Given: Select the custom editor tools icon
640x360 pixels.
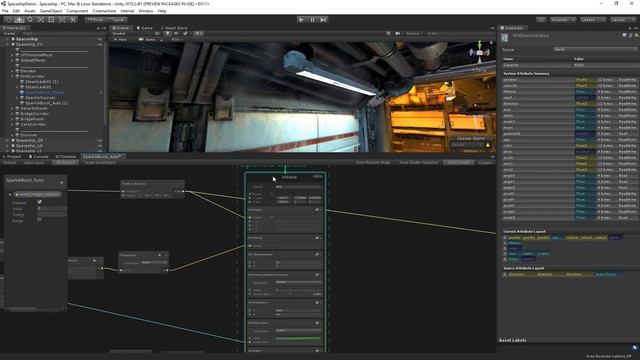Looking at the screenshot, I should [x=73, y=20].
